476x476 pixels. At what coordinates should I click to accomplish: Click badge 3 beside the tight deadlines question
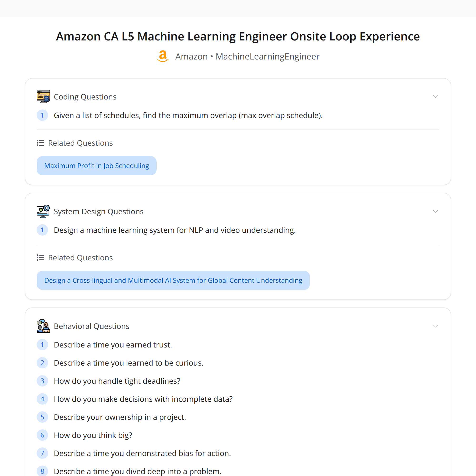pos(42,381)
